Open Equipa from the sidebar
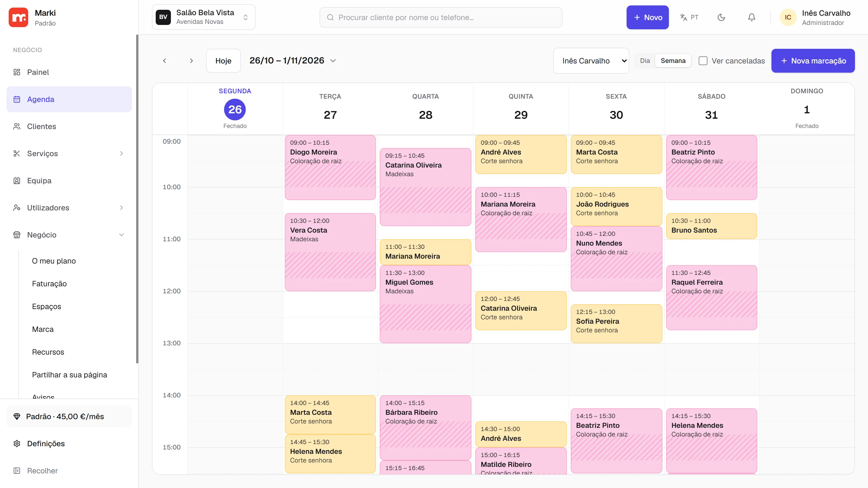 (69, 181)
